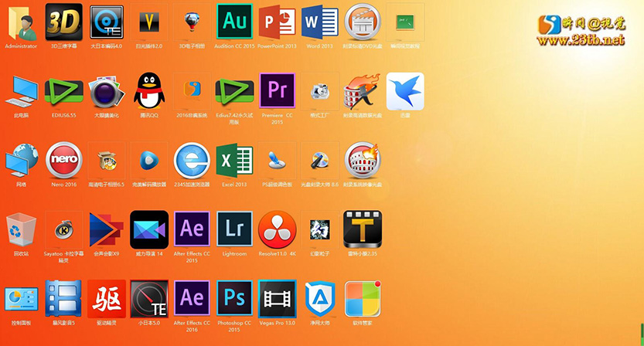This screenshot has width=644, height=346.
Task: Launch Edius 7.42 trial version shortcut
Action: tap(234, 92)
